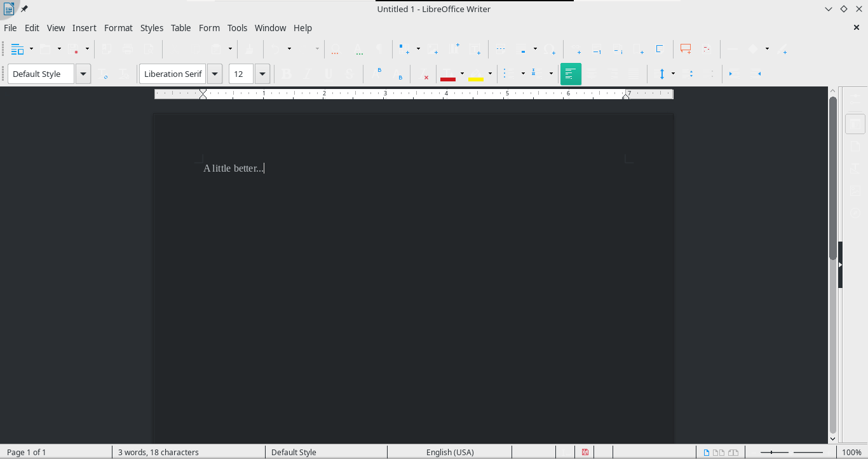
Task: Open language settings via English (USA) label
Action: pos(450,452)
